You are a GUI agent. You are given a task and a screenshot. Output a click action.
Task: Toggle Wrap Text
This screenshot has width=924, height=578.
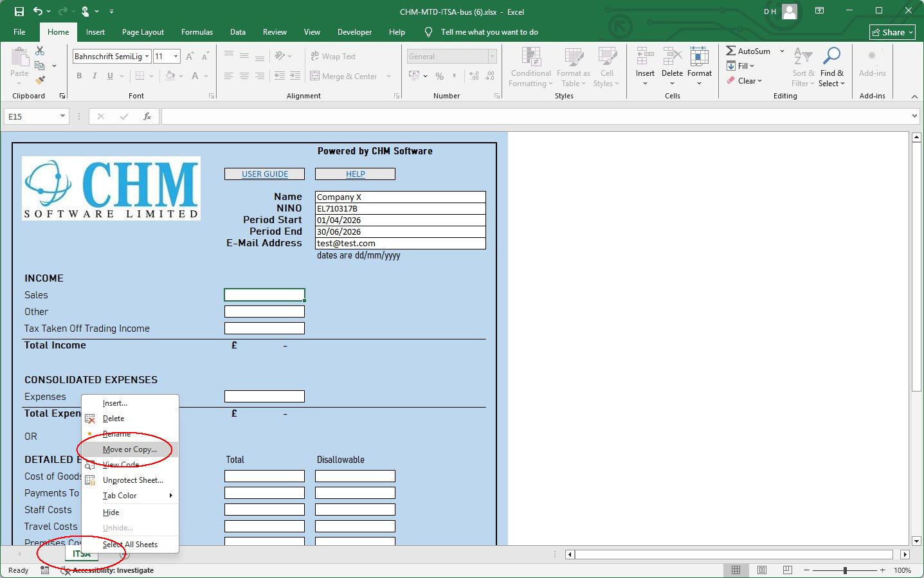click(333, 57)
